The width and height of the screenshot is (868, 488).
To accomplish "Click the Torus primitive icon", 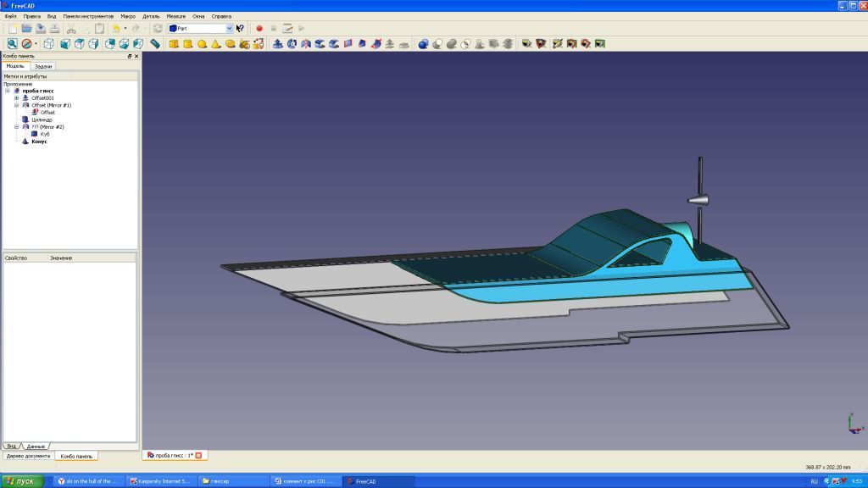I will click(x=230, y=43).
